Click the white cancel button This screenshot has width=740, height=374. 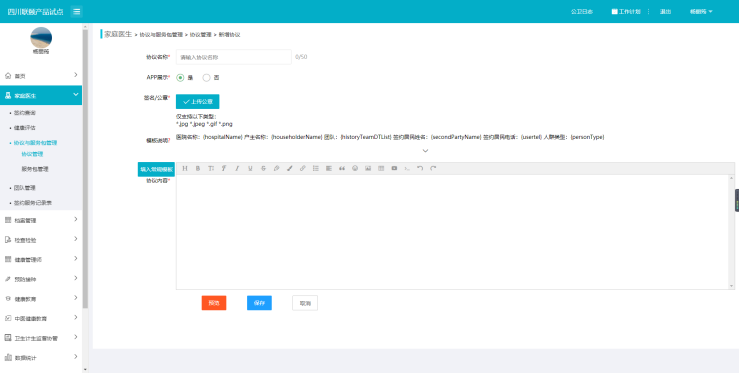pyautogui.click(x=305, y=303)
